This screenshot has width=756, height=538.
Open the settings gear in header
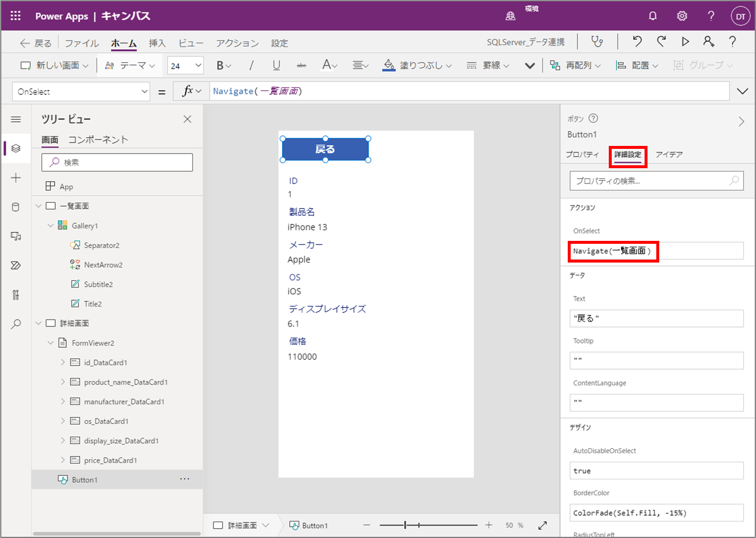[x=682, y=16]
